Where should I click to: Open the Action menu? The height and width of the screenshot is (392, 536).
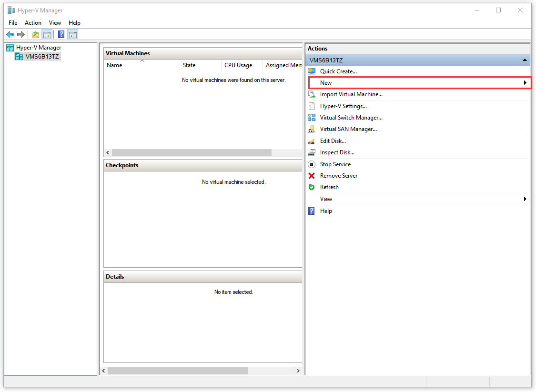(x=33, y=22)
